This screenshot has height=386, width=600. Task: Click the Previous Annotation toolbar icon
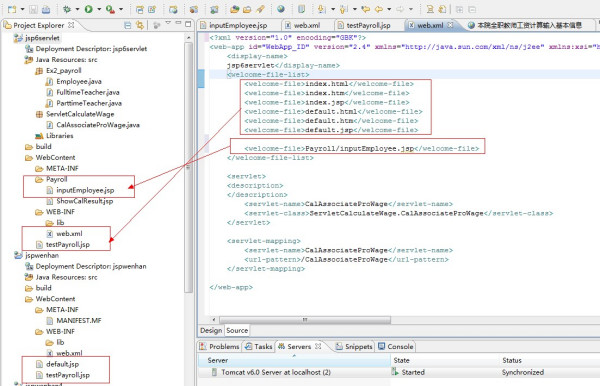[x=343, y=9]
